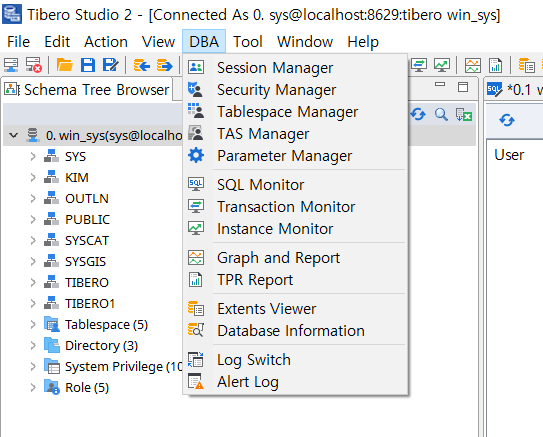Choose TAS Manager from DBA menu
The height and width of the screenshot is (437, 543).
(295, 134)
